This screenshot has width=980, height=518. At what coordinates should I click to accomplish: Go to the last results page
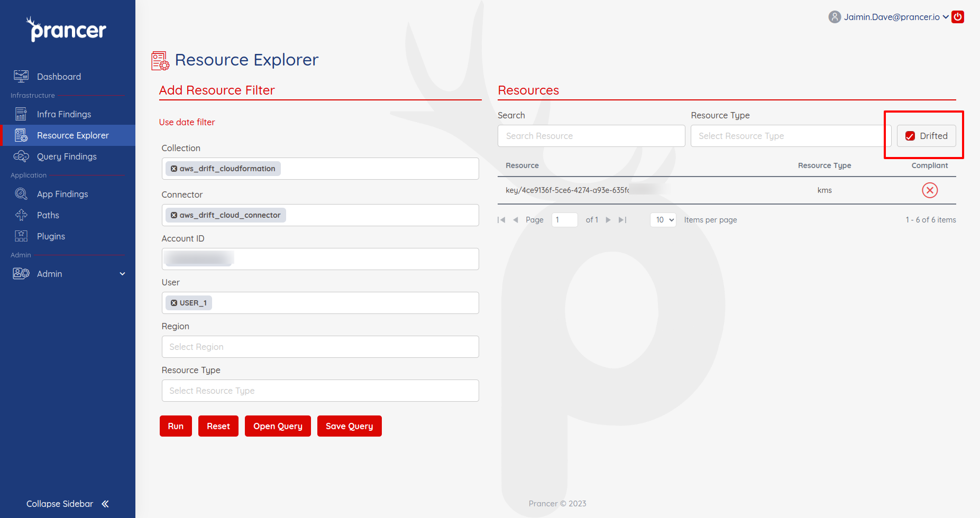coord(622,220)
